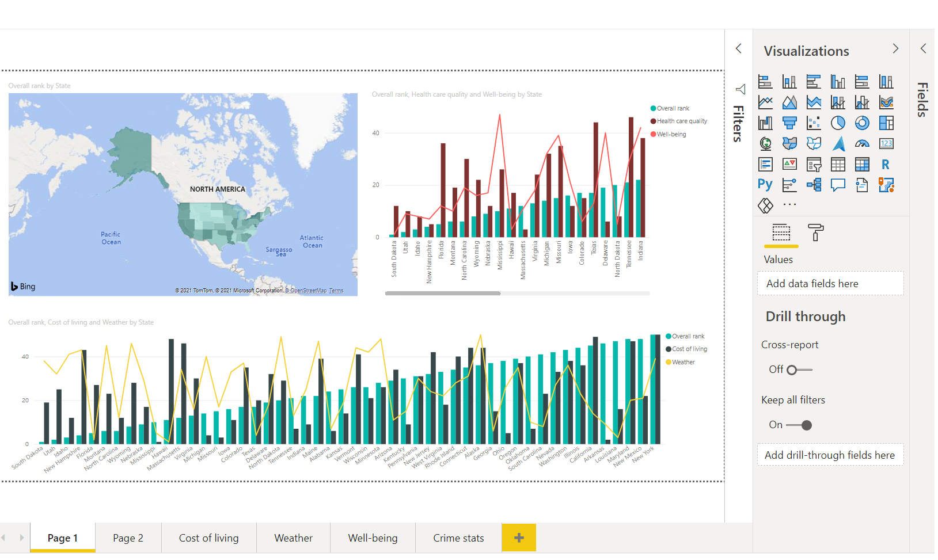Pick the gauge visualization

862,144
